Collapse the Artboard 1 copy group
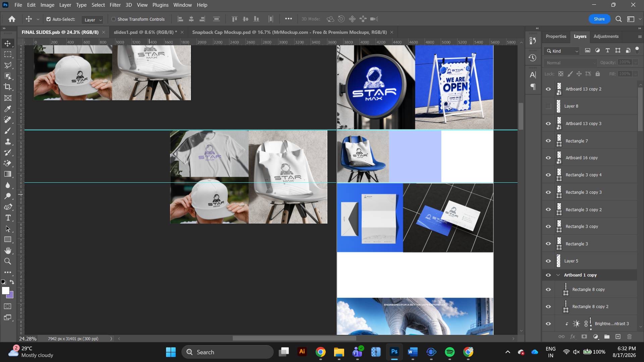The width and height of the screenshot is (644, 362). [x=558, y=275]
